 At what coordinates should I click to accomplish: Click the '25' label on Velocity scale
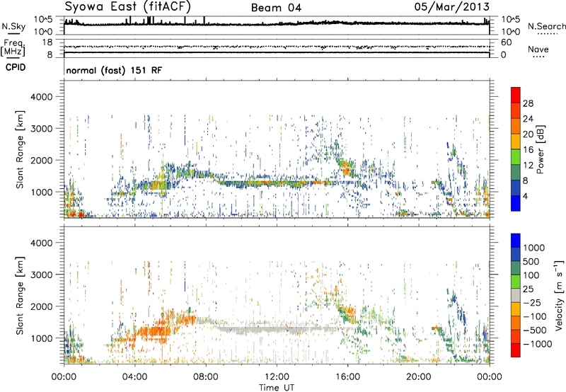(x=528, y=289)
